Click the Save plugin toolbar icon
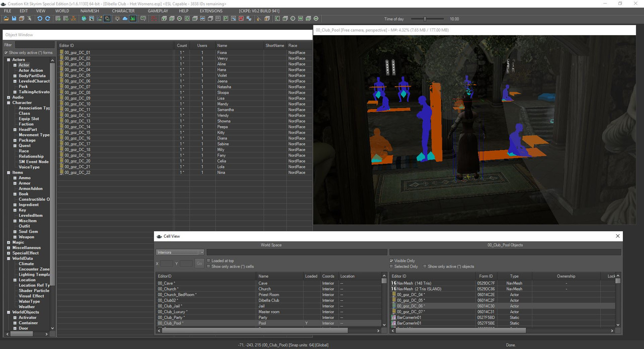 14,19
